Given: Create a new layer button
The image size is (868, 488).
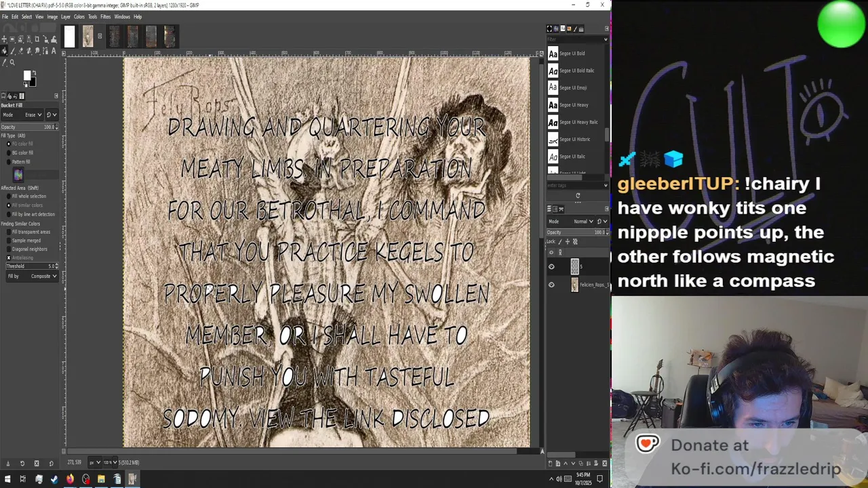Looking at the screenshot, I should 550,464.
